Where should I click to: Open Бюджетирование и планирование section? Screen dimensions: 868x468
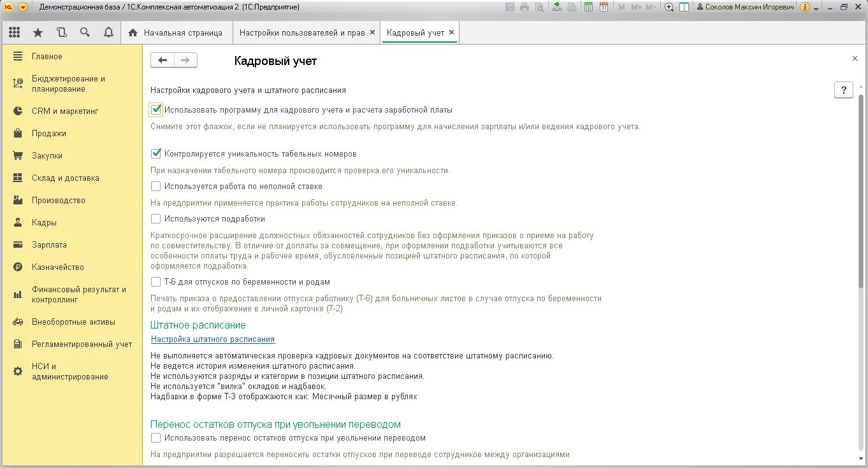pyautogui.click(x=72, y=83)
